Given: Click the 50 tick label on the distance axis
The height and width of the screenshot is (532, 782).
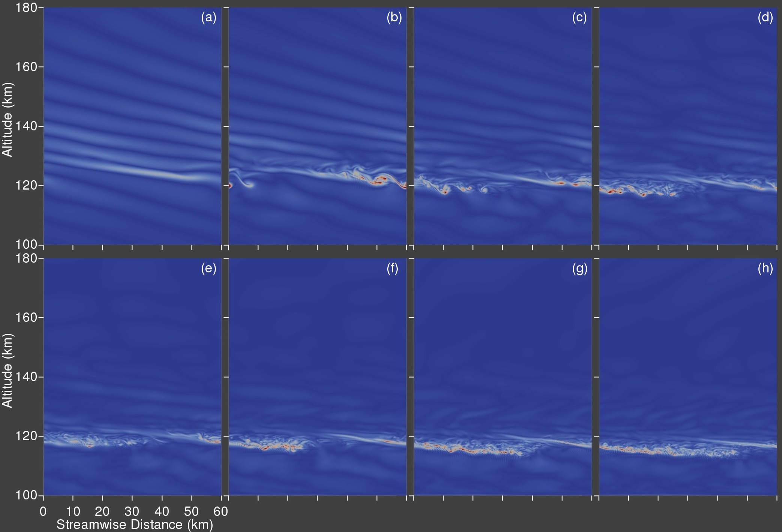Looking at the screenshot, I should coord(192,511).
